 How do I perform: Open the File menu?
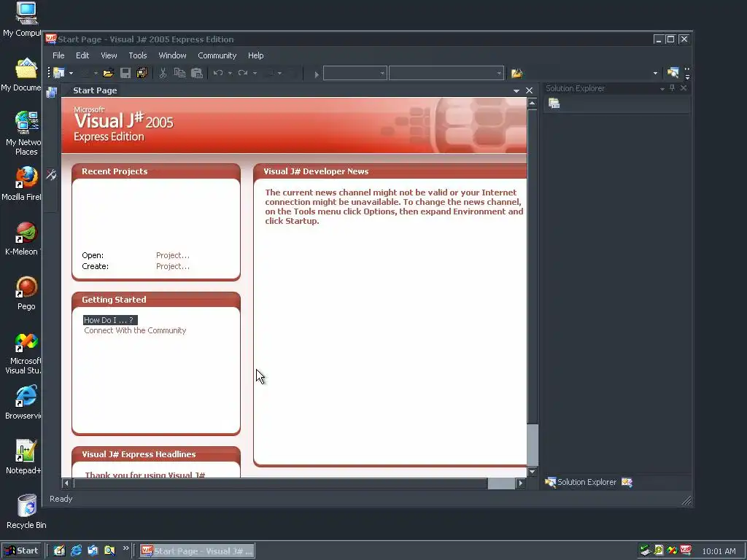(58, 55)
